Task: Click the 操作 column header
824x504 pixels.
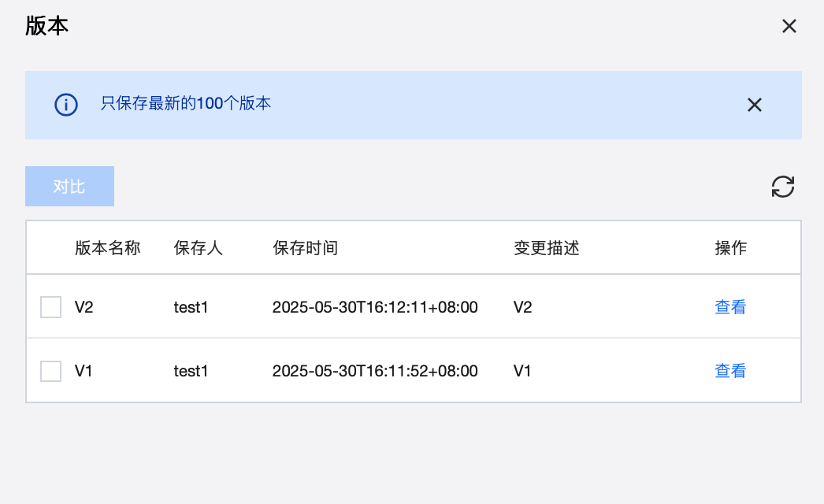Action: tap(730, 248)
